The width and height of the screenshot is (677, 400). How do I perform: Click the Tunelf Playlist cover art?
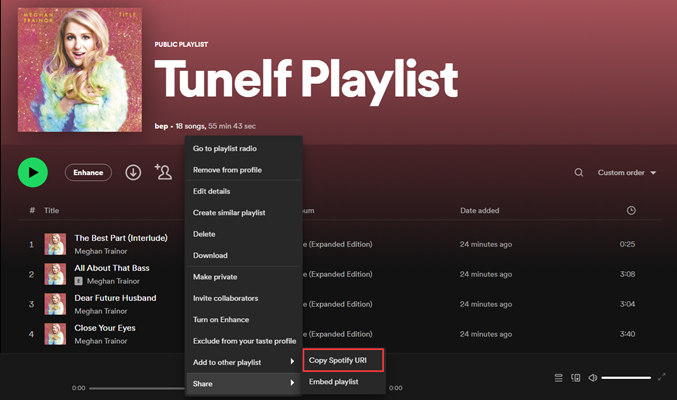pyautogui.click(x=80, y=70)
